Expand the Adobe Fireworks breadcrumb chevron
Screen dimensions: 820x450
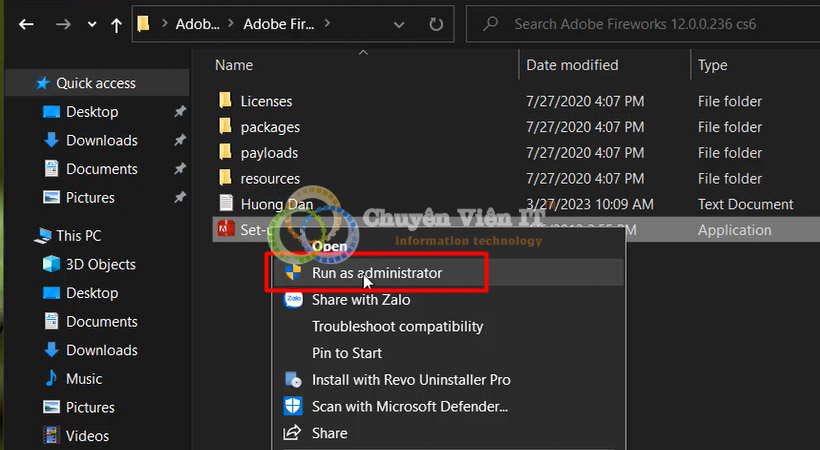[327, 23]
